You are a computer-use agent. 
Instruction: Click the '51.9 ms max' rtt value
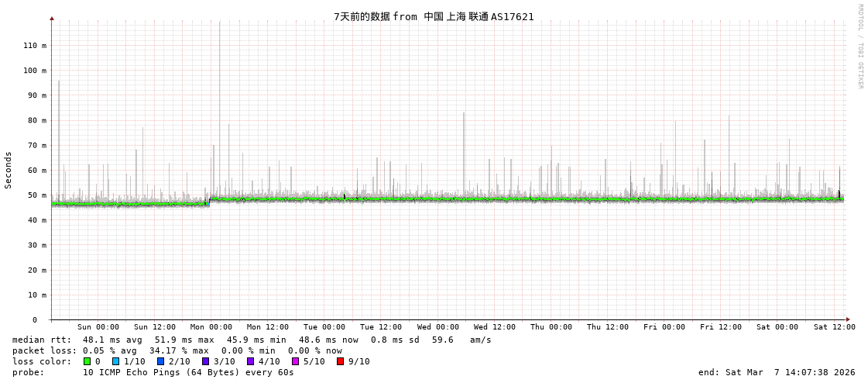click(x=184, y=340)
